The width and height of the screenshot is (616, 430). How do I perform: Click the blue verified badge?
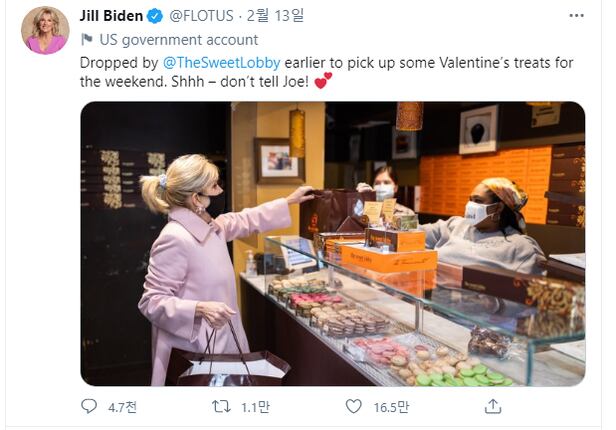coord(154,16)
